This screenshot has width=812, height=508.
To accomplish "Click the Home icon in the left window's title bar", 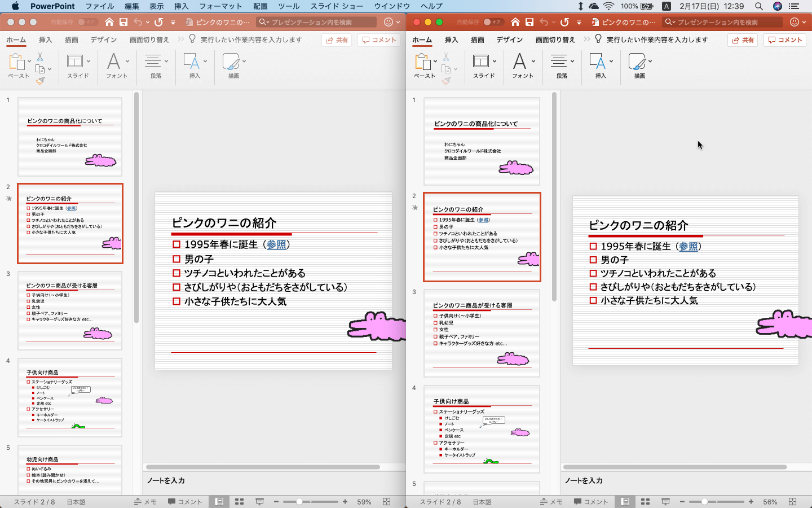I will 109,22.
